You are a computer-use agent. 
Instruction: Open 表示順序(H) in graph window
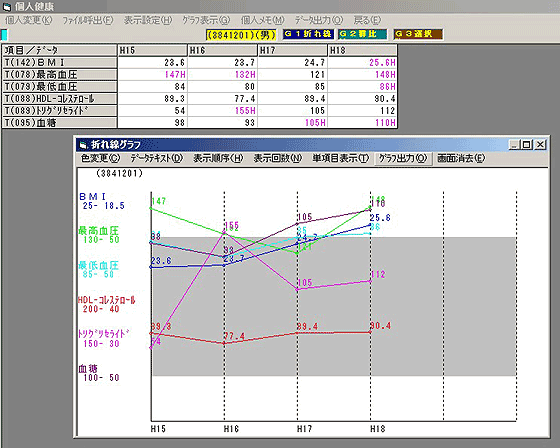coord(218,158)
